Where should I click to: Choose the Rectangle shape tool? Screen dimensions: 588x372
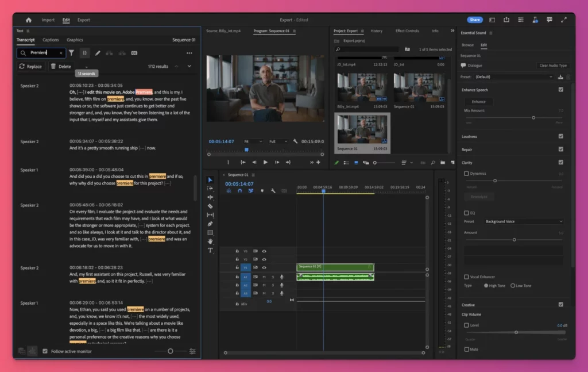(210, 233)
